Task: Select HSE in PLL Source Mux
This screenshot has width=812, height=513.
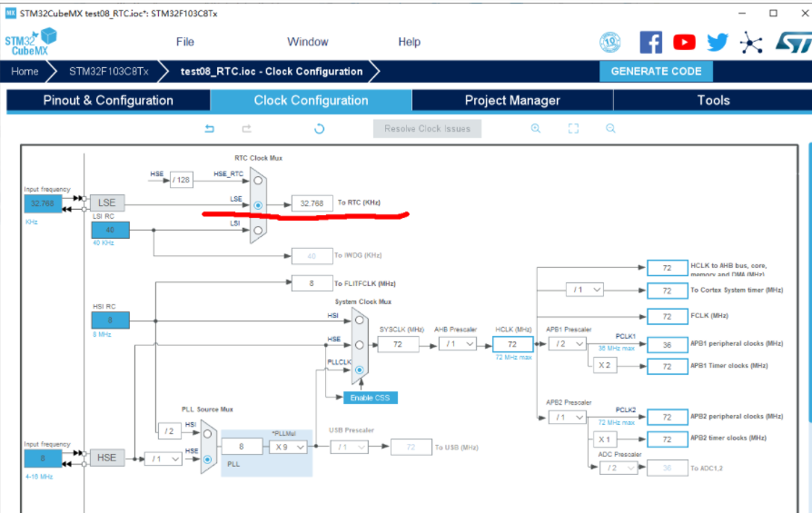Action: tap(207, 459)
